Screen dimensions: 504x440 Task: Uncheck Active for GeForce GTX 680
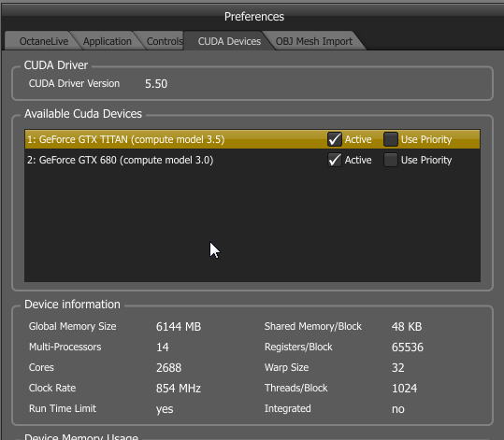point(335,160)
